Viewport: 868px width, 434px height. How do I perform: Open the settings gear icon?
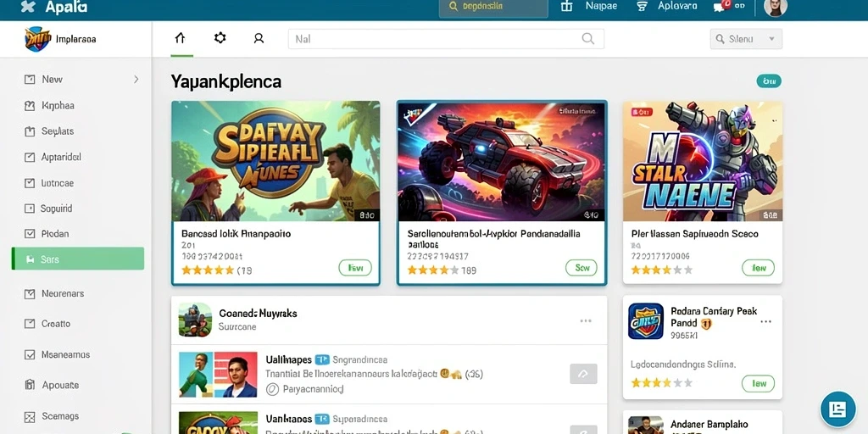tap(220, 37)
